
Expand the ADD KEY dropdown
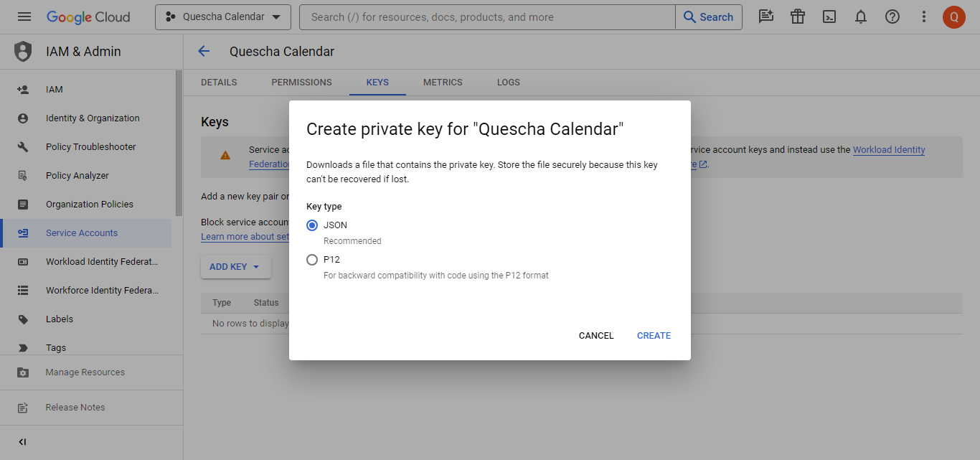click(235, 267)
